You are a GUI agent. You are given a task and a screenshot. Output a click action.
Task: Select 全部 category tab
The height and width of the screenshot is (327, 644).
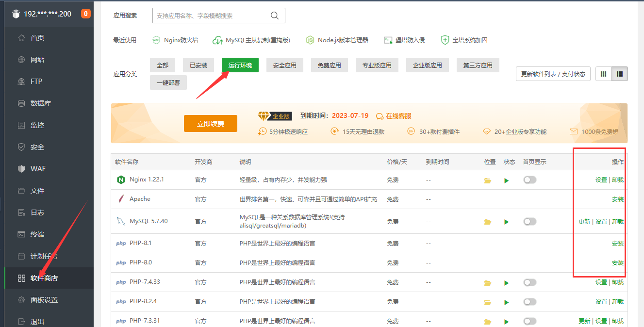(163, 65)
